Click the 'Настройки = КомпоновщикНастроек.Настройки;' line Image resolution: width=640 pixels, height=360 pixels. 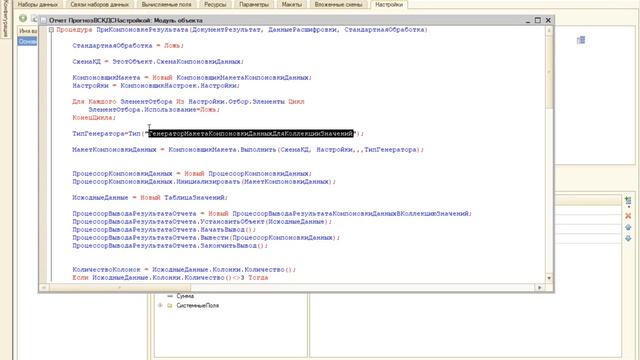click(x=156, y=86)
